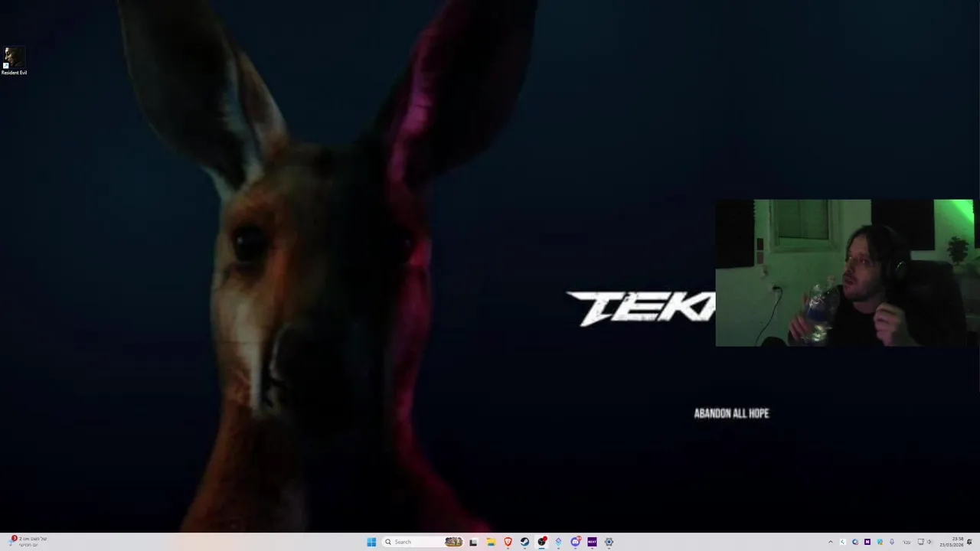Click the blue circular tray icon

pos(855,542)
